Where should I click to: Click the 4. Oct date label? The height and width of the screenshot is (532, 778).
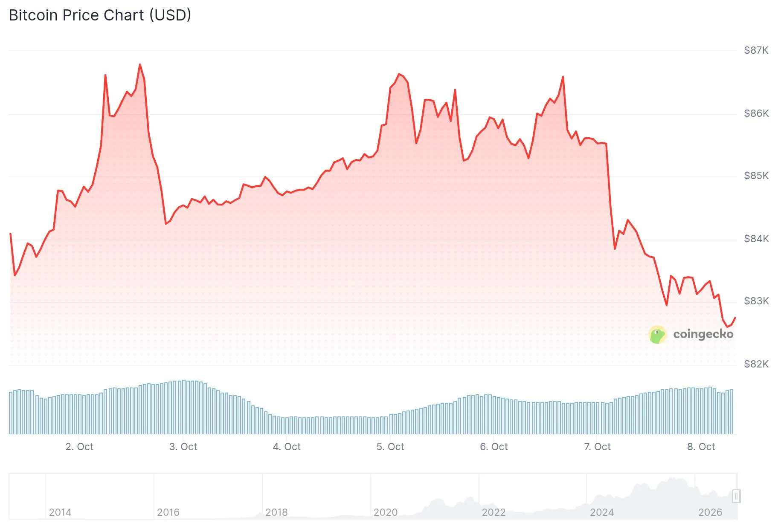[287, 447]
